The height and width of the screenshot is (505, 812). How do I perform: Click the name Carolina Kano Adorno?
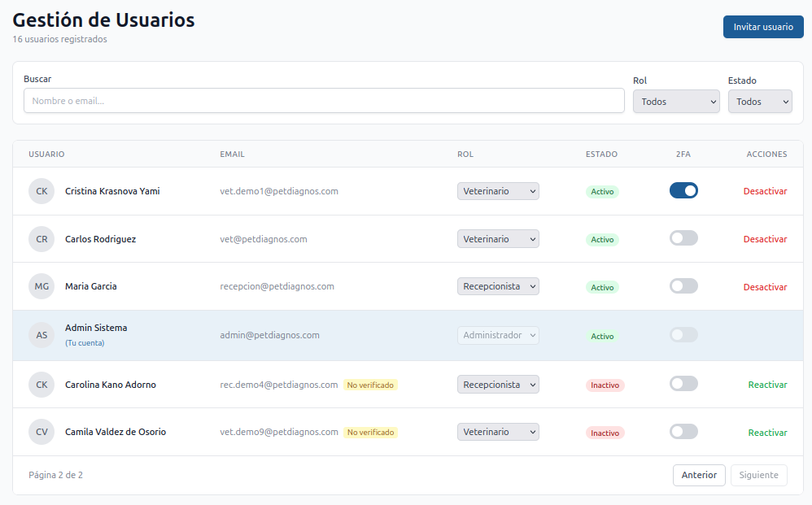click(111, 385)
